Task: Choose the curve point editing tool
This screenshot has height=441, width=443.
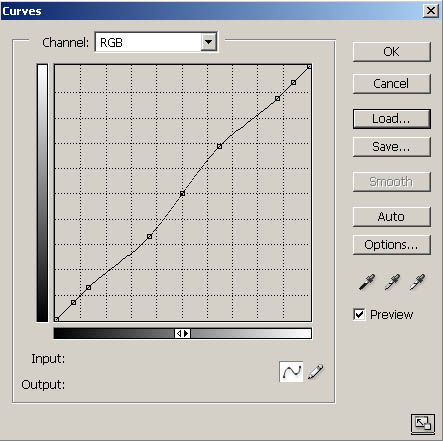Action: pyautogui.click(x=291, y=371)
